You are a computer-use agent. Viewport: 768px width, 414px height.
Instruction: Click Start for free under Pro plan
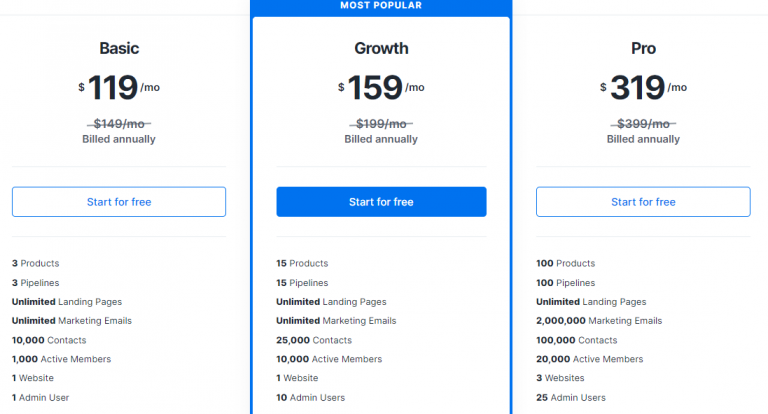pos(643,202)
